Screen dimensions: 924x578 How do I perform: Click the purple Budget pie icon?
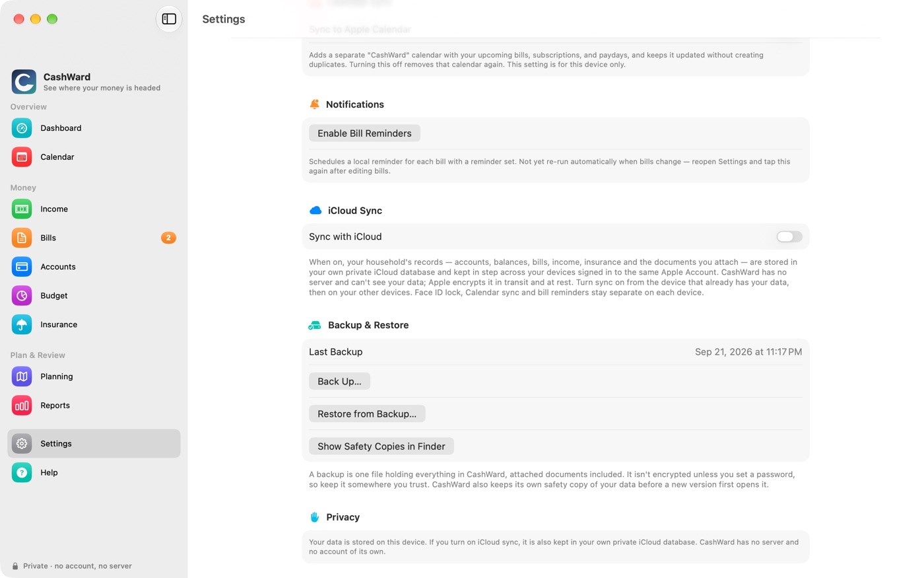click(x=22, y=296)
